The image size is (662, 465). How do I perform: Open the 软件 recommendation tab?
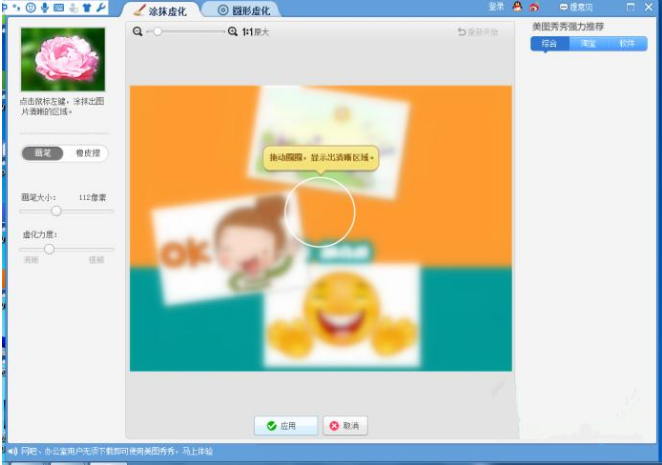pos(627,44)
